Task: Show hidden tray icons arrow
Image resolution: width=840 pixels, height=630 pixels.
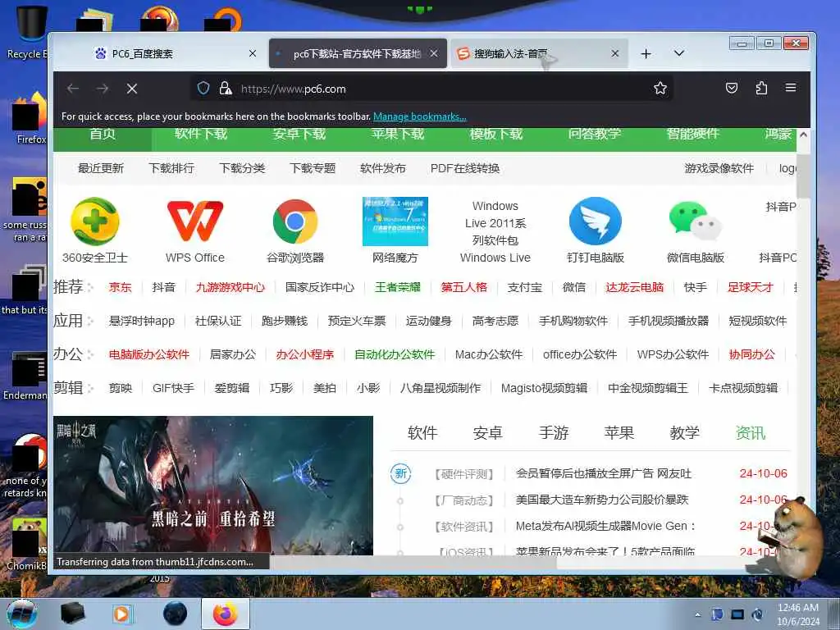Action: click(697, 614)
